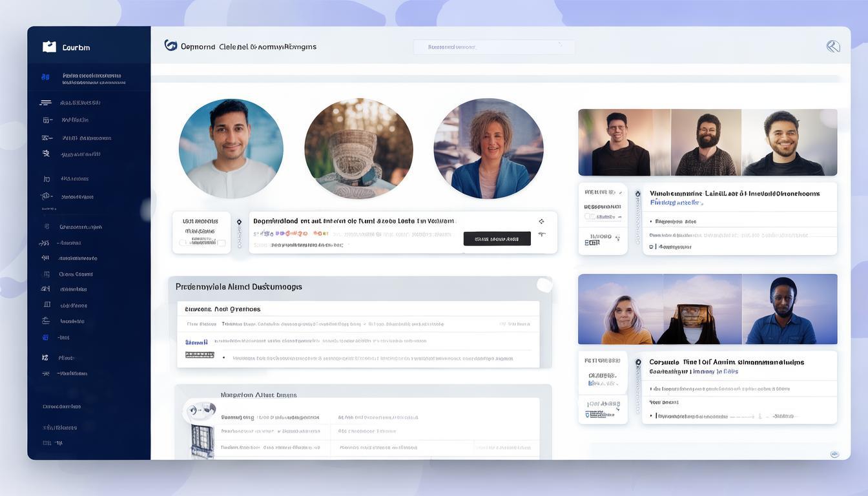Click the swirl logo icon beside header title
Viewport: 868px width, 496px height.
click(x=170, y=45)
